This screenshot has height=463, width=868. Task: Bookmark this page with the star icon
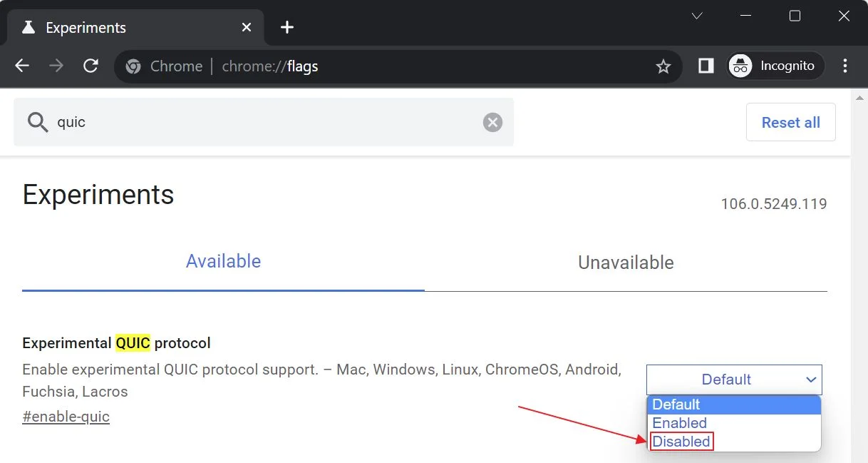click(663, 66)
